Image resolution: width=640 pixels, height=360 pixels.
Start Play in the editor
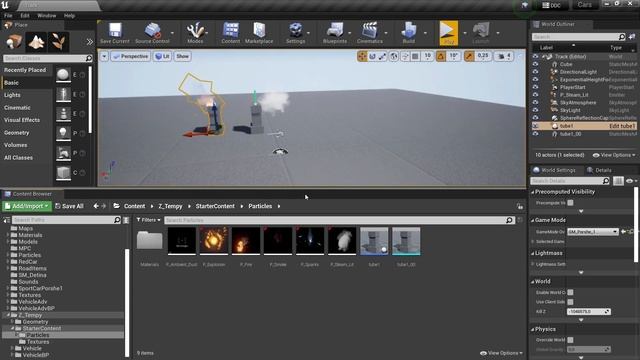point(449,33)
